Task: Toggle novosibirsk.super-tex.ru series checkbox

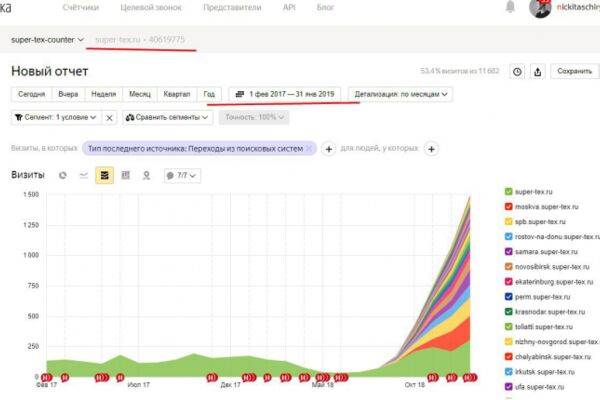Action: click(508, 266)
